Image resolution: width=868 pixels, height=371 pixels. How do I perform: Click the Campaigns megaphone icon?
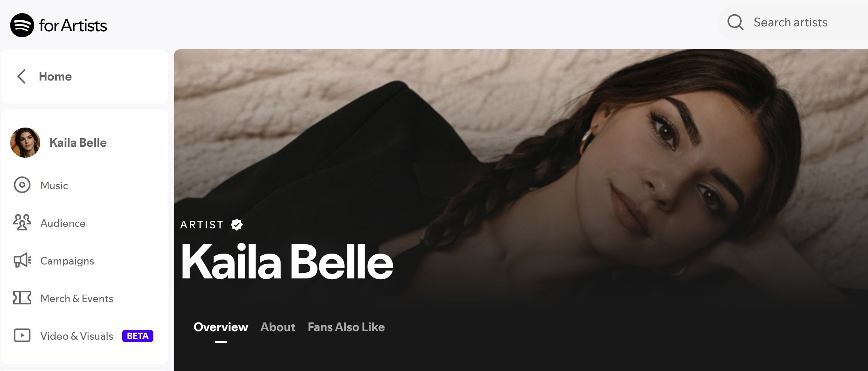pyautogui.click(x=22, y=260)
